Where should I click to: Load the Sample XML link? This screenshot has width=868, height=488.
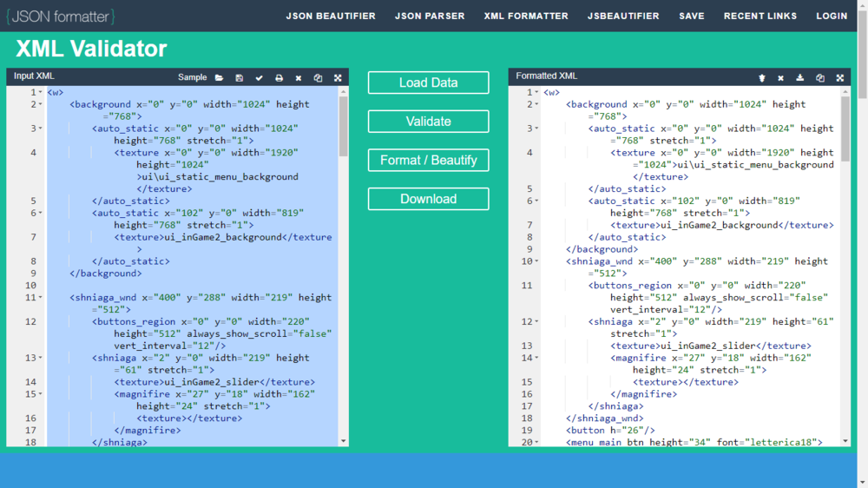(x=192, y=77)
